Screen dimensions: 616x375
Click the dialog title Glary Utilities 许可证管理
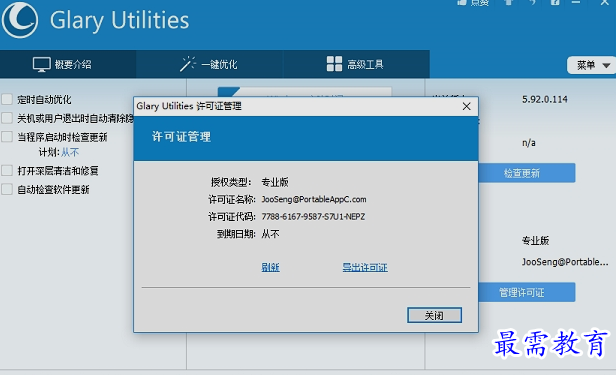(x=189, y=106)
